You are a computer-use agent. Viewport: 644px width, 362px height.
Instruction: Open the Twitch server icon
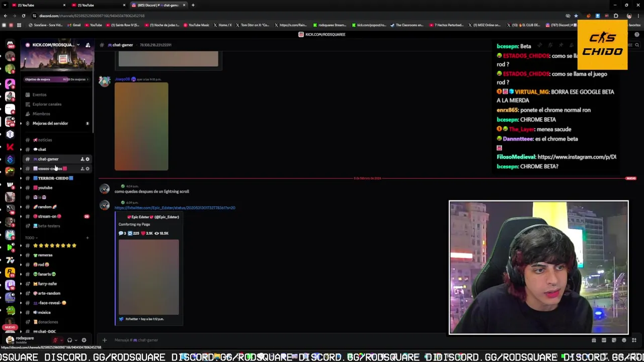pyautogui.click(x=10, y=285)
